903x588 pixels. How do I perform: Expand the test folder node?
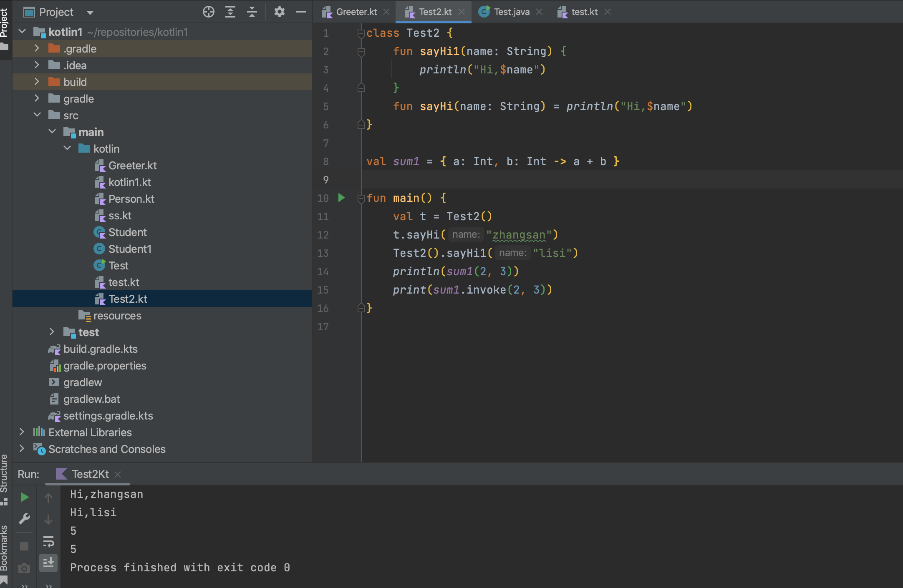coord(52,332)
